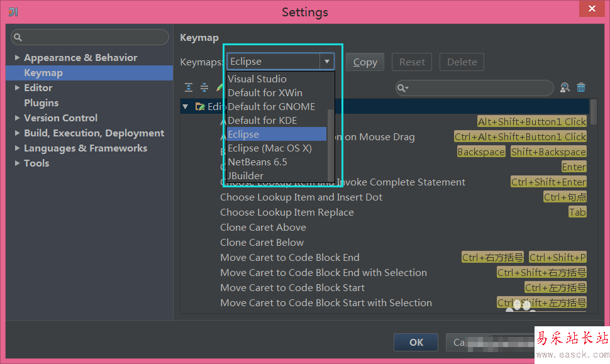Click the Editor Actions folder icon
The image size is (610, 364).
pos(200,106)
